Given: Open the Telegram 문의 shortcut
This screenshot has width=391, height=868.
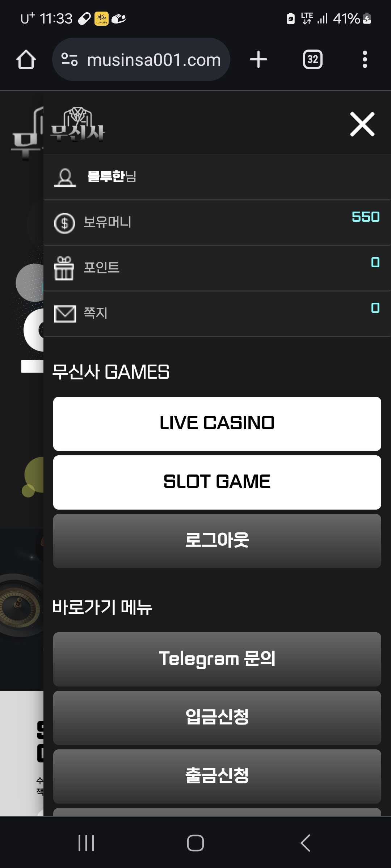Looking at the screenshot, I should tap(217, 659).
